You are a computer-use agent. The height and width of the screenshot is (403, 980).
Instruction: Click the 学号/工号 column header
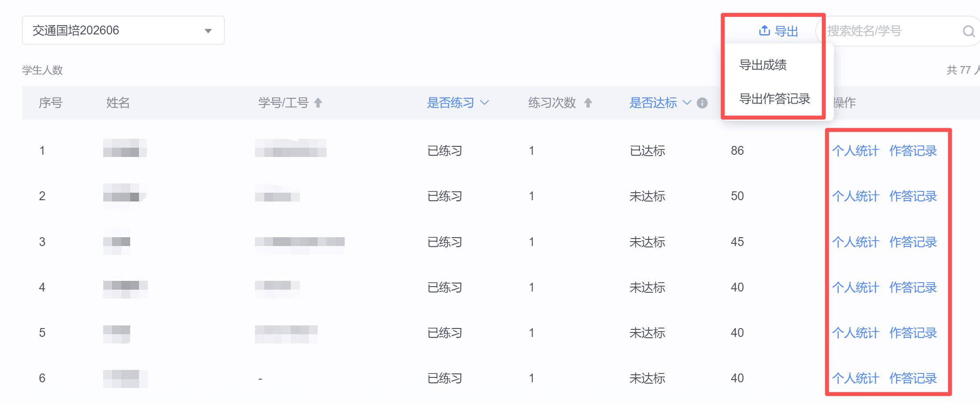(283, 103)
